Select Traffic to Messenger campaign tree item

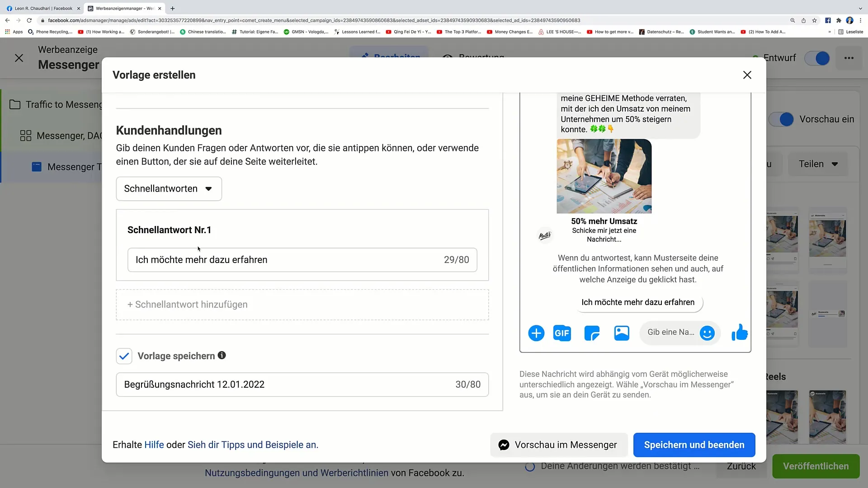63,105
